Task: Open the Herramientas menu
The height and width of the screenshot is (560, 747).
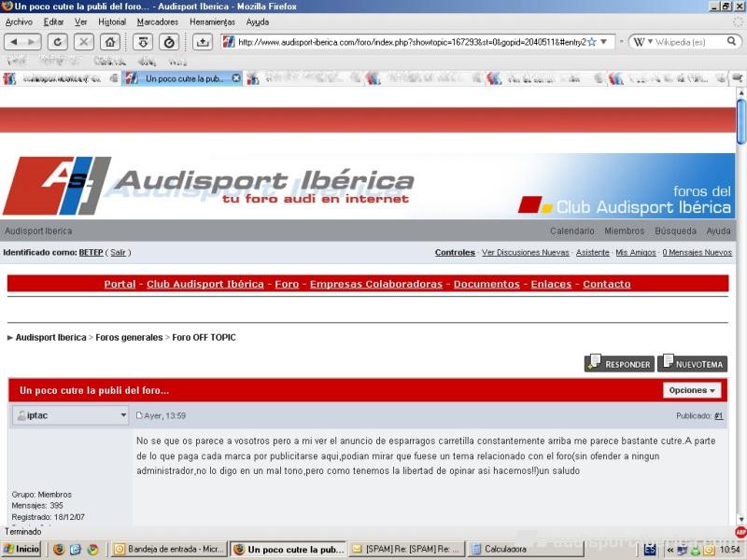Action: click(x=213, y=21)
